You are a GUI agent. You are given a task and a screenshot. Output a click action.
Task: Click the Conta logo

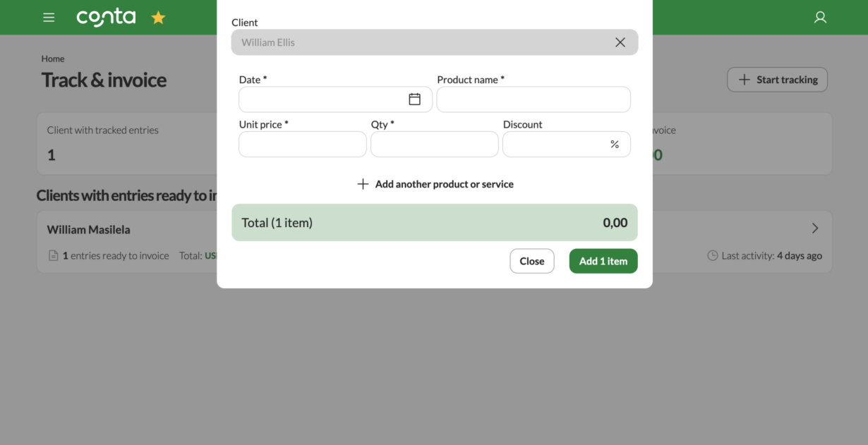coord(106,17)
